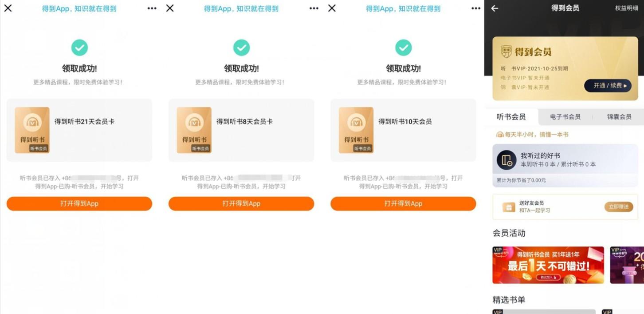Screen dimensions: 644x314
Task: Close the leftmost 领取成功 page with the X
Action: tap(8, 8)
